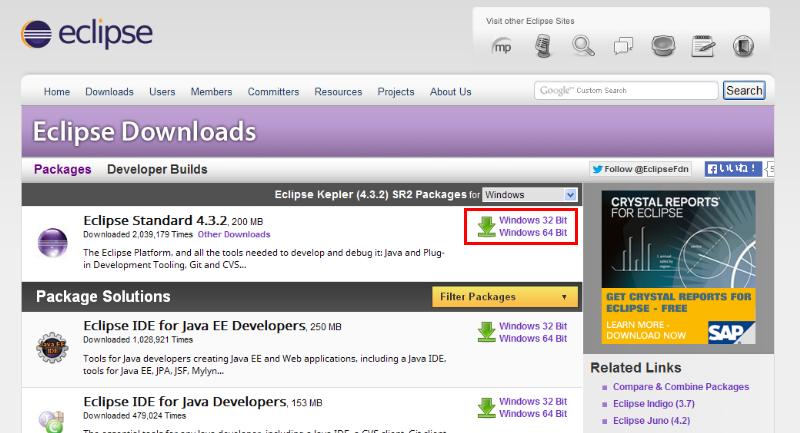Click the 'Package Solutions' heading
The width and height of the screenshot is (800, 433).
point(103,296)
